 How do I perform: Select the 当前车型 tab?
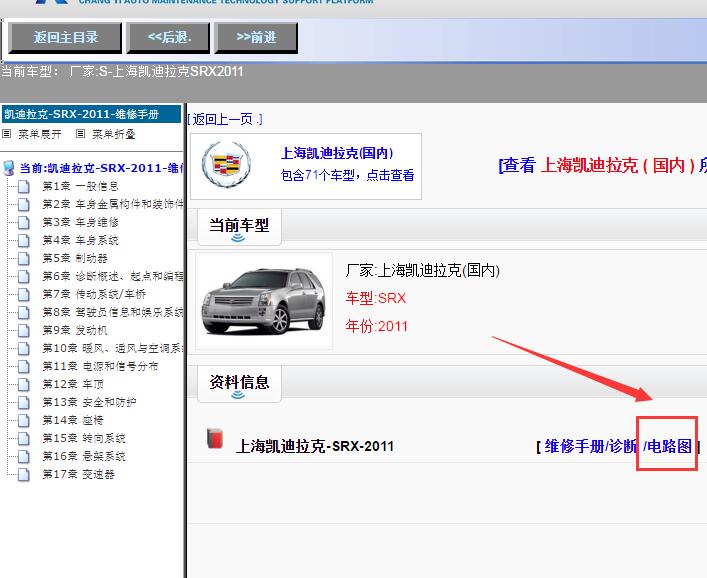pyautogui.click(x=239, y=227)
